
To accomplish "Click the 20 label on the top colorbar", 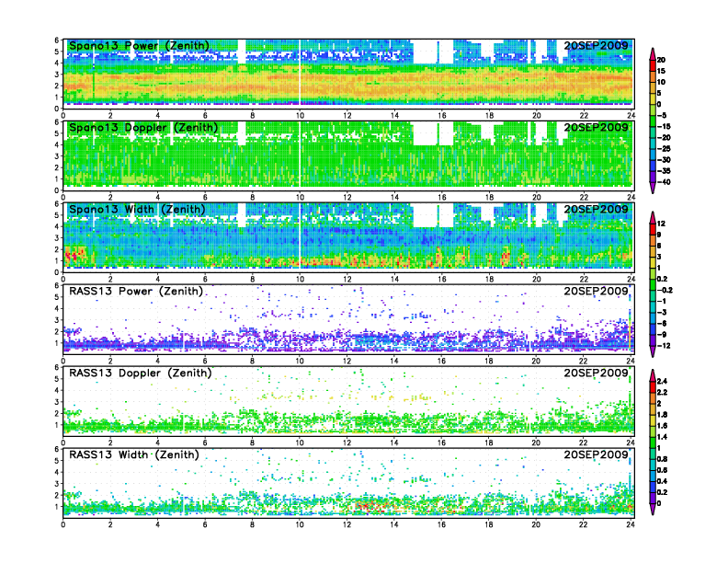I will click(x=661, y=60).
